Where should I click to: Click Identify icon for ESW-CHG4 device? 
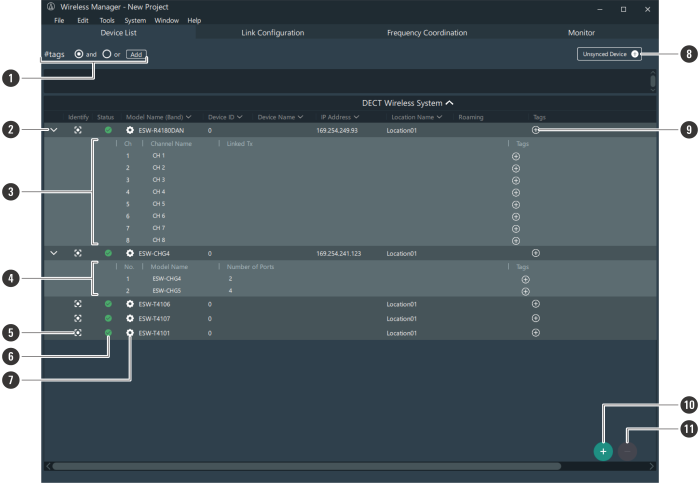[x=78, y=253]
